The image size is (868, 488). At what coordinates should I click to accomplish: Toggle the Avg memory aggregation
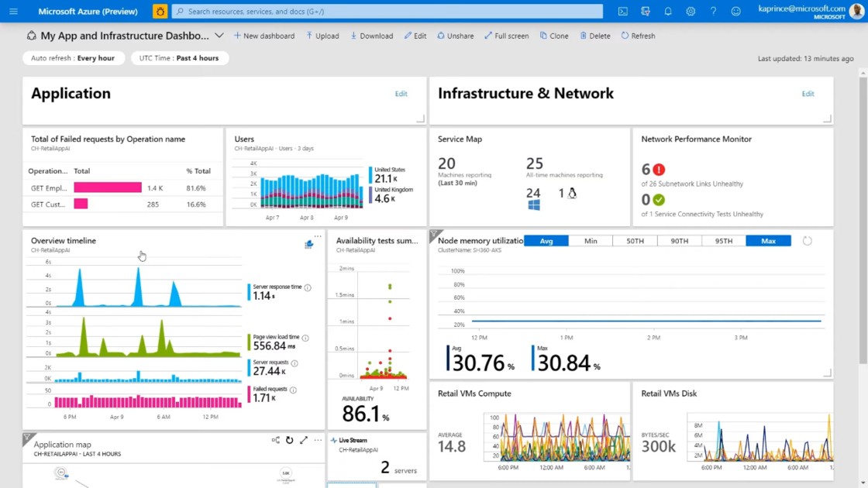point(546,241)
